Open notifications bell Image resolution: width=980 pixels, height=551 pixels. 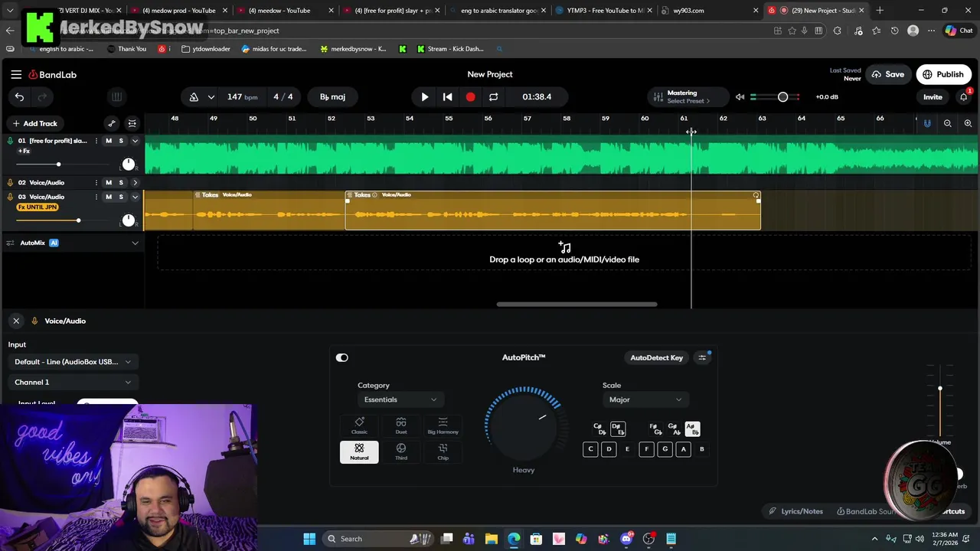click(x=964, y=97)
